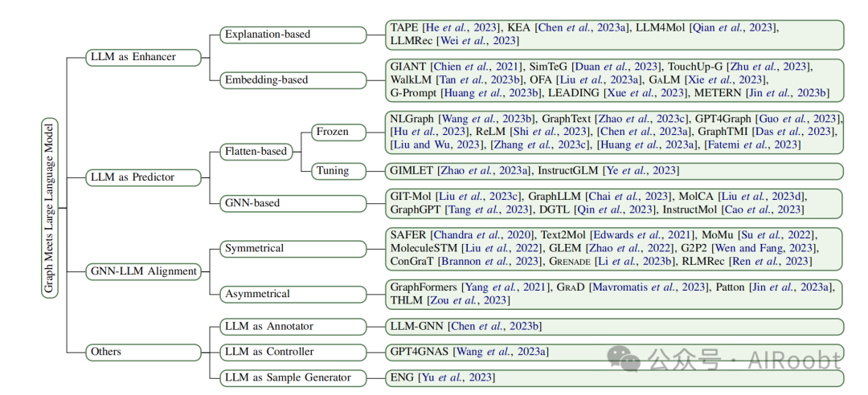Click the Symmetrical node
The height and width of the screenshot is (395, 868).
[293, 248]
